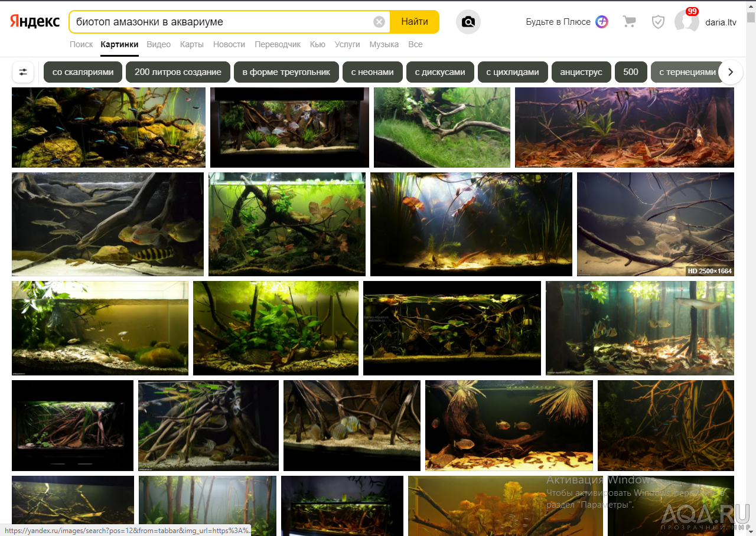Click the protection shield icon

658,22
